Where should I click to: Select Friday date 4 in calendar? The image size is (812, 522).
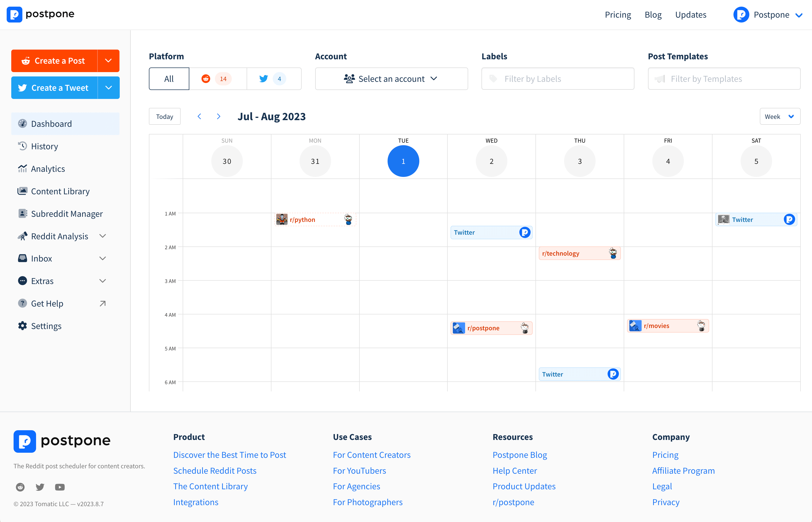coord(668,161)
